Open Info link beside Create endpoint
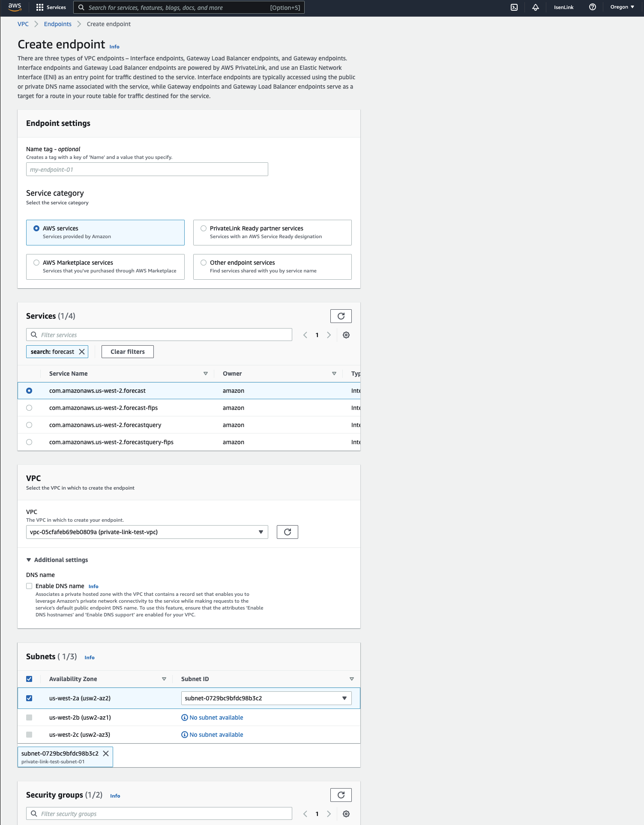Viewport: 644px width, 825px height. click(x=114, y=47)
